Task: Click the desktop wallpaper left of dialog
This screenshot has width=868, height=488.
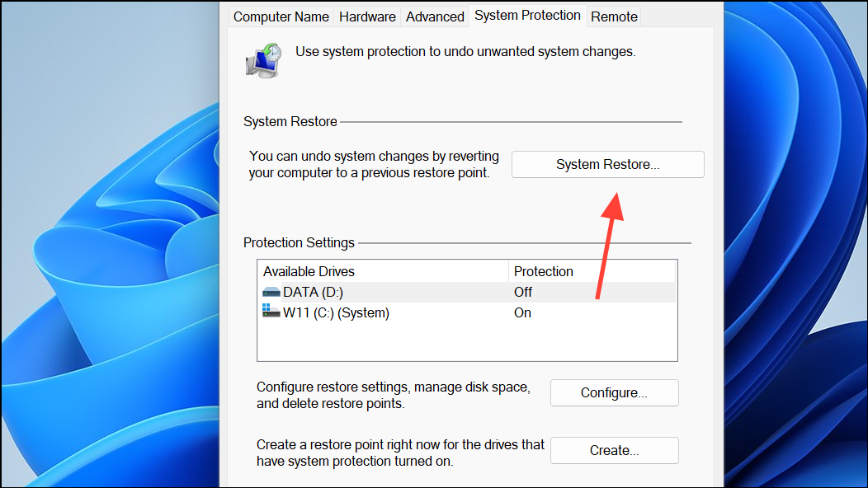Action: 110,243
